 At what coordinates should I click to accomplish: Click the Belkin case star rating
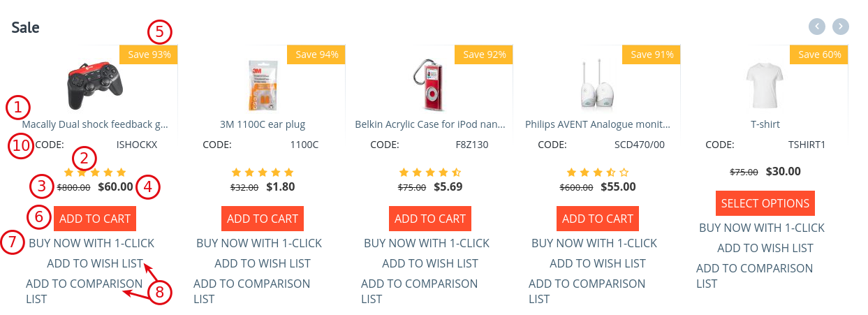click(430, 172)
